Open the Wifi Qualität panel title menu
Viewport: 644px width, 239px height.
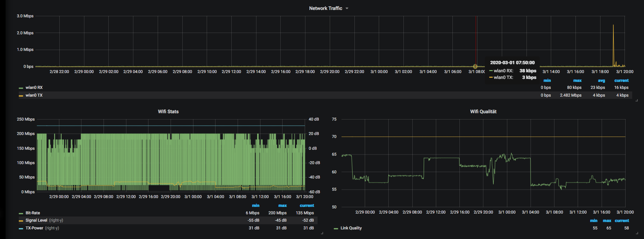click(x=483, y=111)
